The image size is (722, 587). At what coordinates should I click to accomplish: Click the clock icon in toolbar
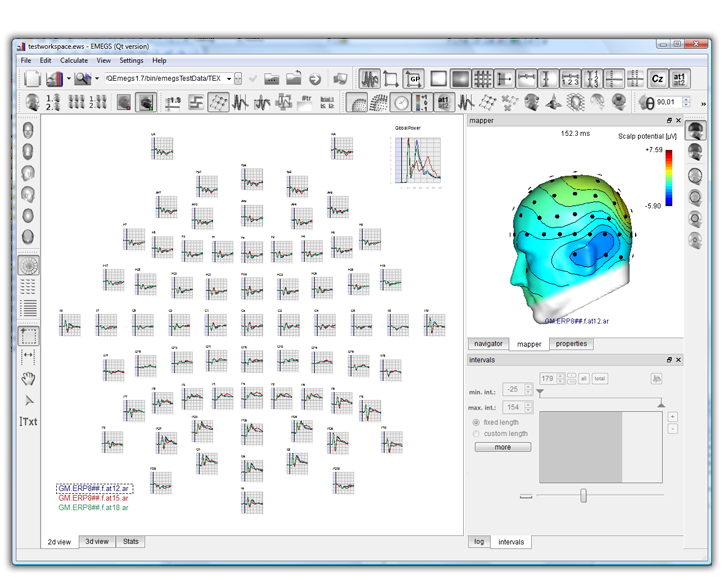(x=401, y=102)
